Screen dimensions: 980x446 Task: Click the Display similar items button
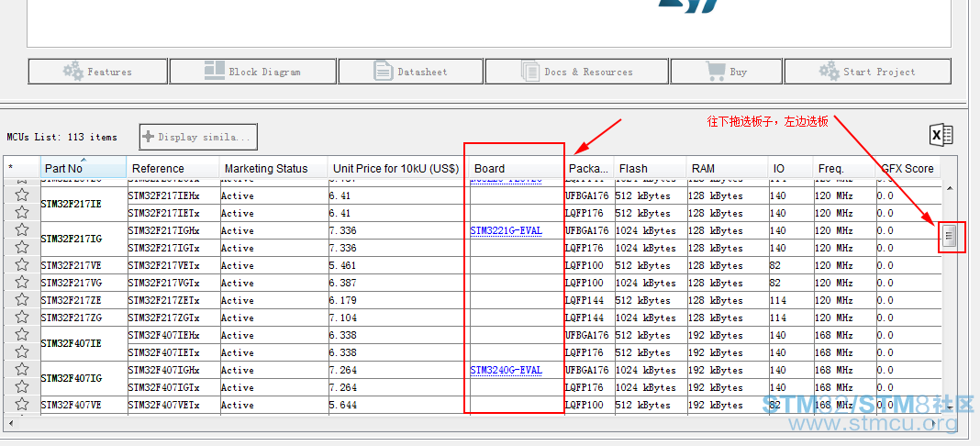pyautogui.click(x=198, y=137)
